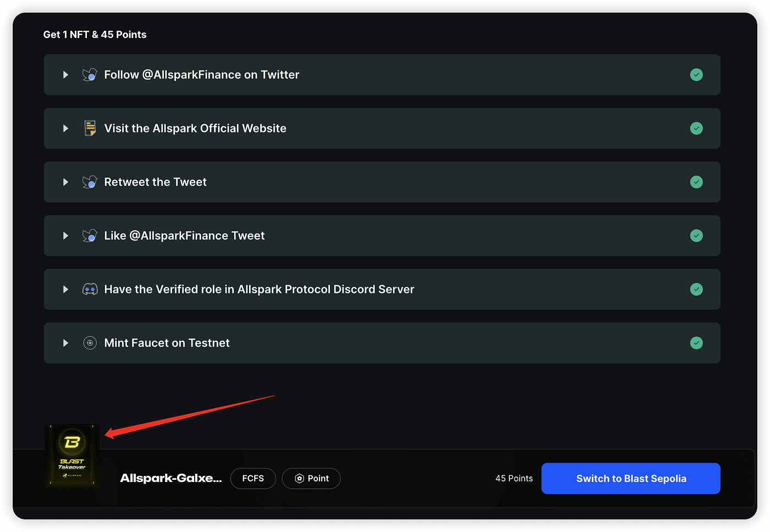Click the green checkmark on Verified role Discord row
This screenshot has width=770, height=532.
(x=696, y=290)
